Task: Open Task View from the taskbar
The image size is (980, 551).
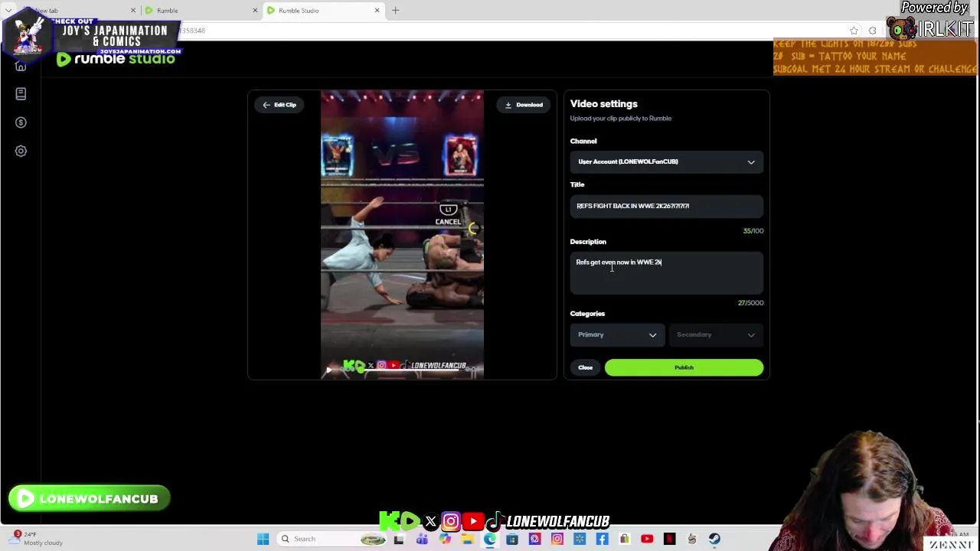Action: tap(399, 540)
